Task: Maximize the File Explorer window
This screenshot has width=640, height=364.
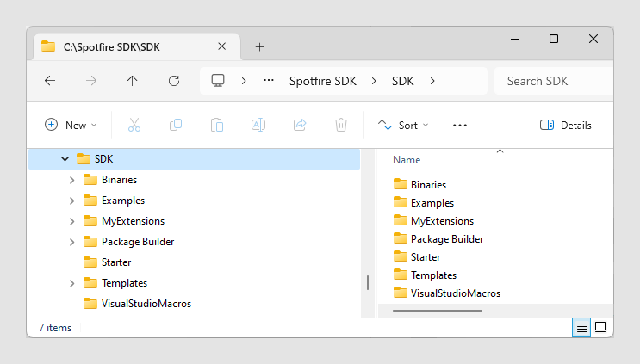Action: (554, 39)
